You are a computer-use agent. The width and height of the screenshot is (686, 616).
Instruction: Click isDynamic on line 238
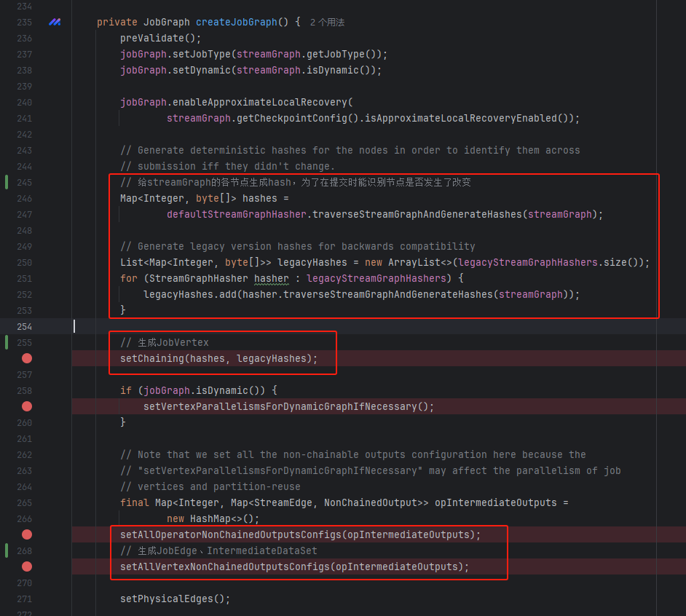(x=332, y=71)
